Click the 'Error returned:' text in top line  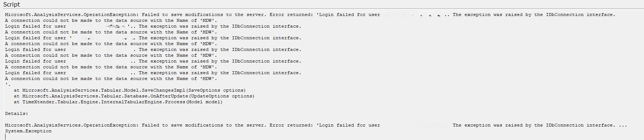(291, 15)
